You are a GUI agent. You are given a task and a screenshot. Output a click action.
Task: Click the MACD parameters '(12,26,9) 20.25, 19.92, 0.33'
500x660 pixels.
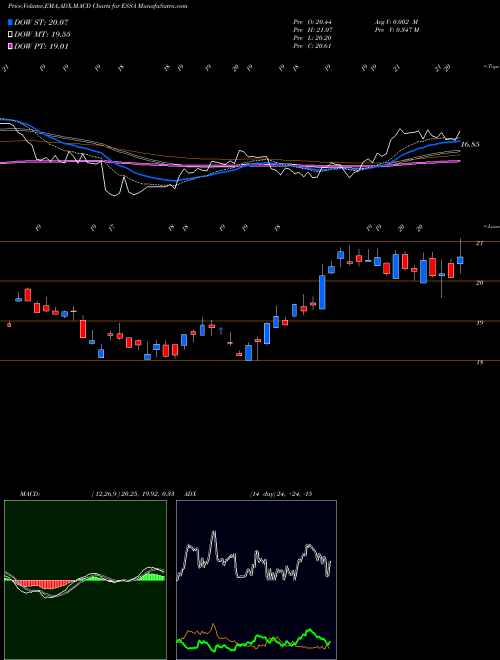point(133,494)
